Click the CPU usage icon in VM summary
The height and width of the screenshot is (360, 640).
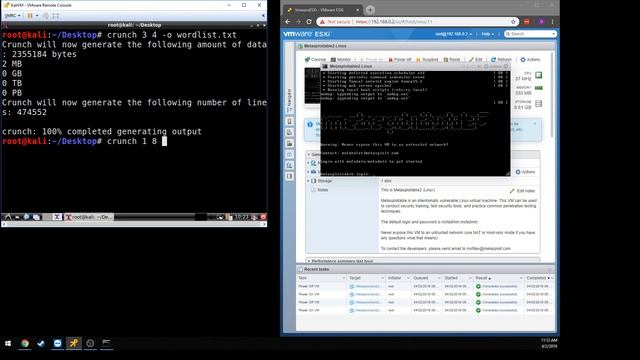point(538,75)
